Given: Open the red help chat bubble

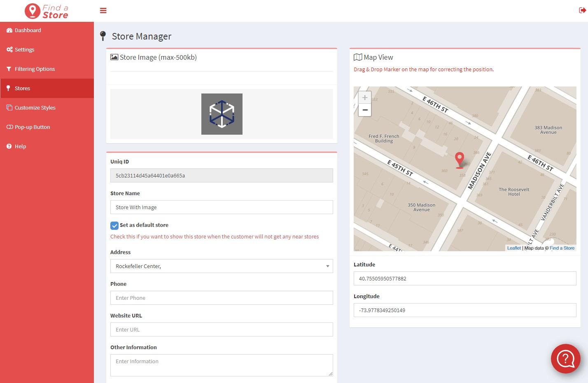Looking at the screenshot, I should coord(565,359).
